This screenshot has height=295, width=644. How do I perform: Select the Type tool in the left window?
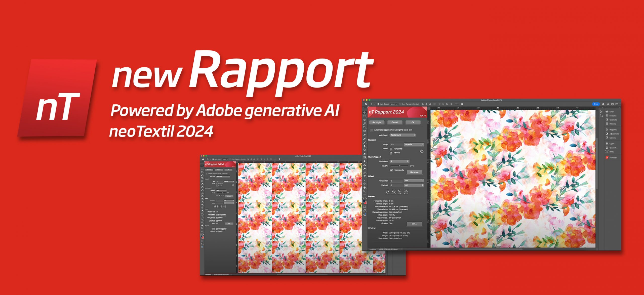pos(202,217)
